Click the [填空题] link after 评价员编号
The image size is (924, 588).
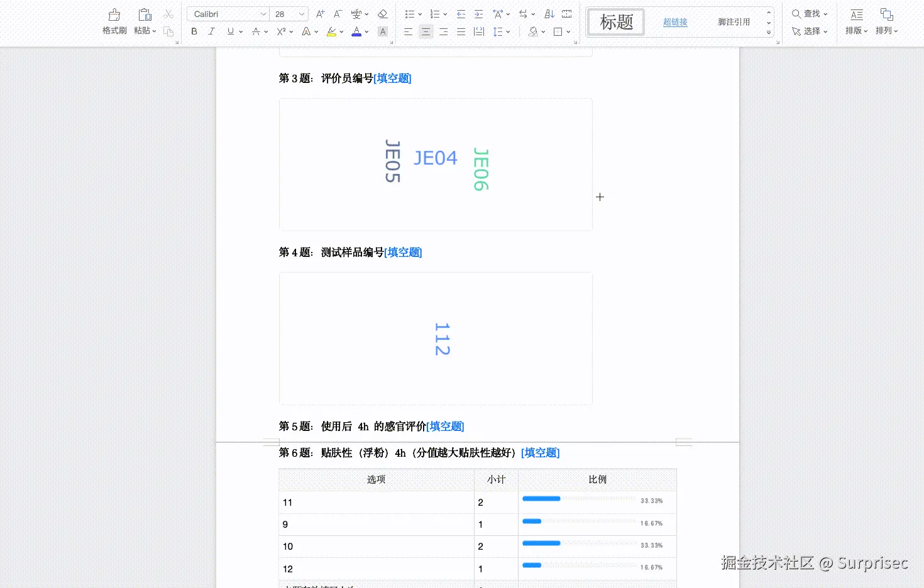[392, 78]
